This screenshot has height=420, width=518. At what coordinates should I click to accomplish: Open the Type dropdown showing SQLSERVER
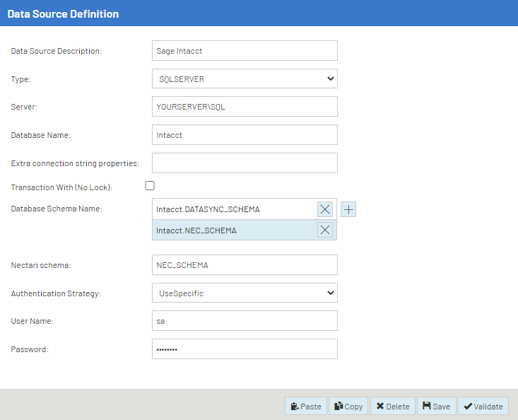coord(245,79)
